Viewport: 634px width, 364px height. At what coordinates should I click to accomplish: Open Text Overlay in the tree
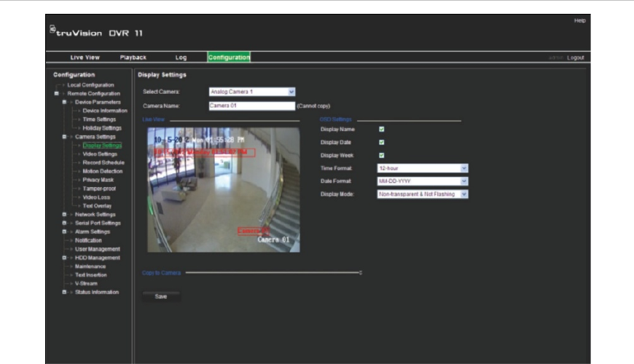pos(97,205)
